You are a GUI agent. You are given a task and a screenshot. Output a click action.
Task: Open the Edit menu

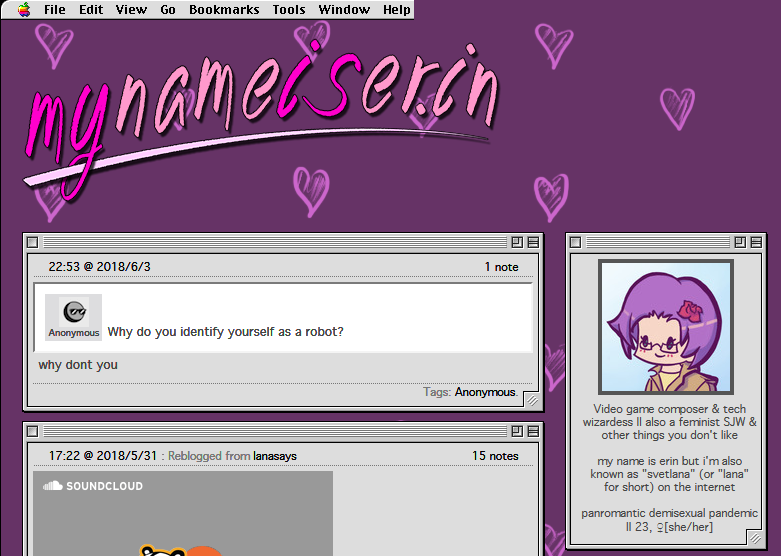click(x=91, y=9)
